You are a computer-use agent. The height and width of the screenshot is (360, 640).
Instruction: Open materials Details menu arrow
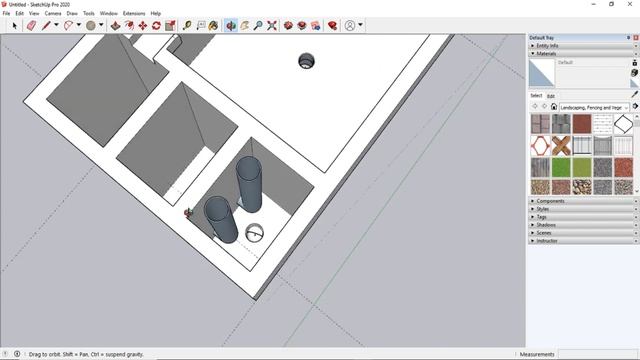click(635, 107)
